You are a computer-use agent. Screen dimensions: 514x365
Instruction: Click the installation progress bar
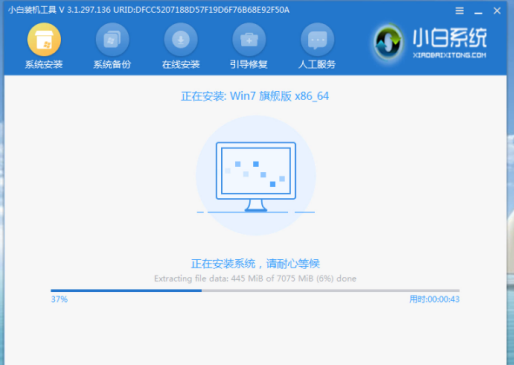pos(255,291)
